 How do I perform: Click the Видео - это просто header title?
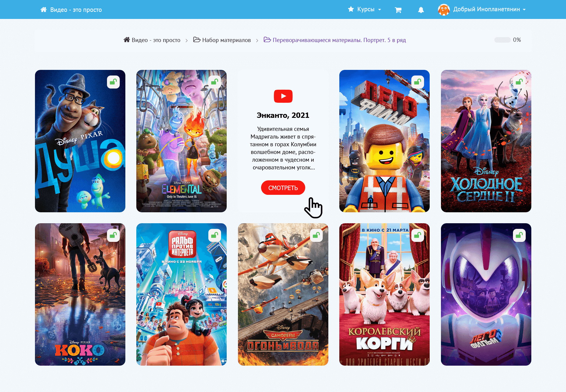pos(76,10)
